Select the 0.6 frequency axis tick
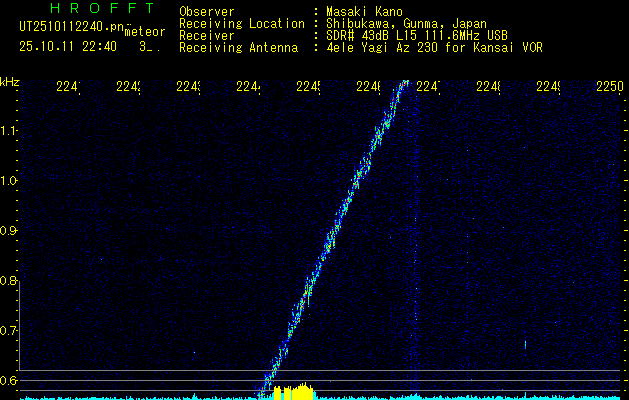The image size is (629, 400). [10, 380]
